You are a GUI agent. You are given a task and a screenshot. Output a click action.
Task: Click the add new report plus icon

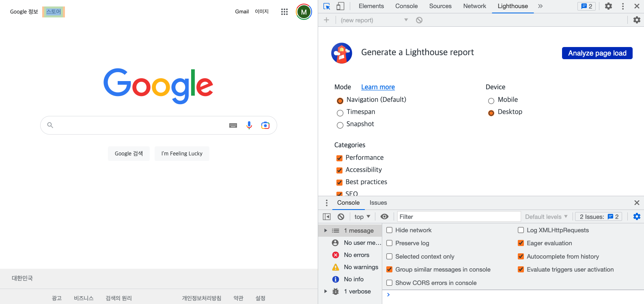[326, 20]
